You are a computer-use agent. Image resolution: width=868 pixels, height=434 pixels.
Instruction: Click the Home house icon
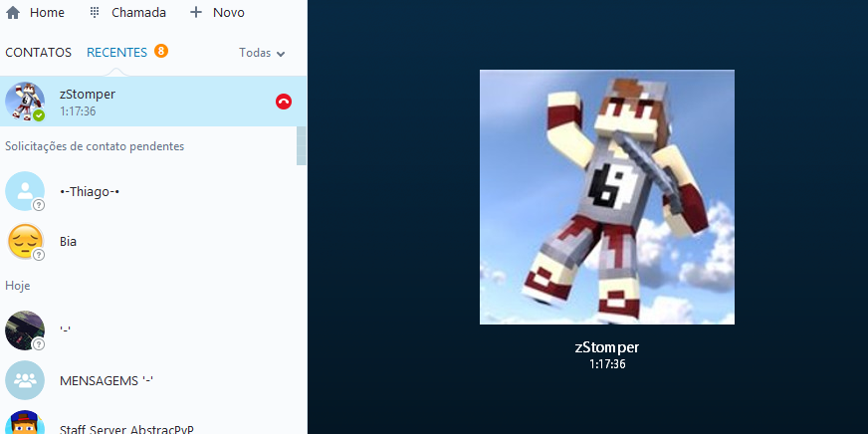[13, 12]
